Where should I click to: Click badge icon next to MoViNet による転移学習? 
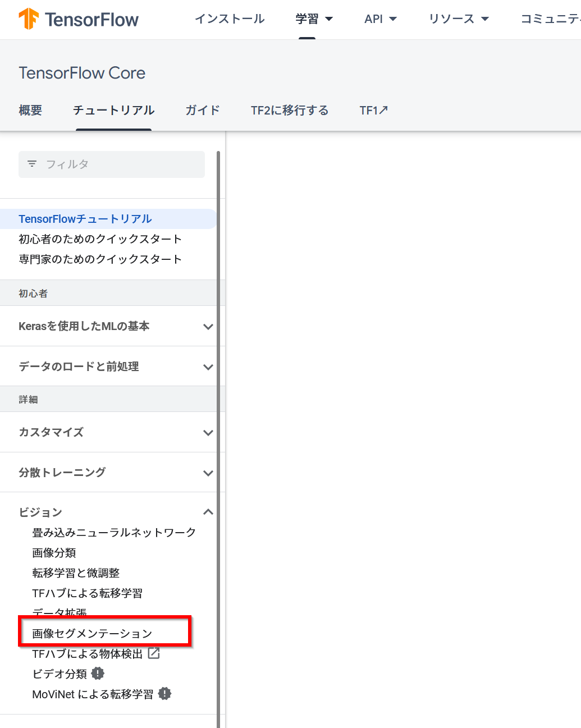[164, 694]
